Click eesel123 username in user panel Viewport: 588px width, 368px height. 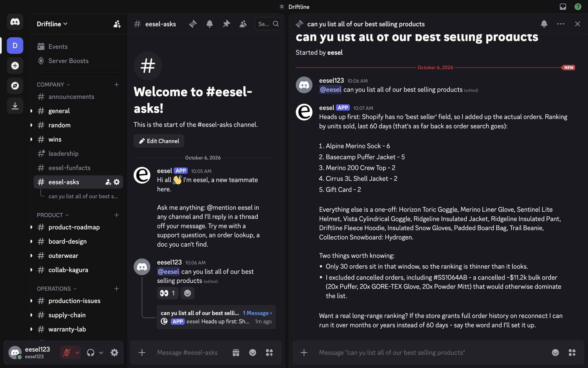coord(37,350)
